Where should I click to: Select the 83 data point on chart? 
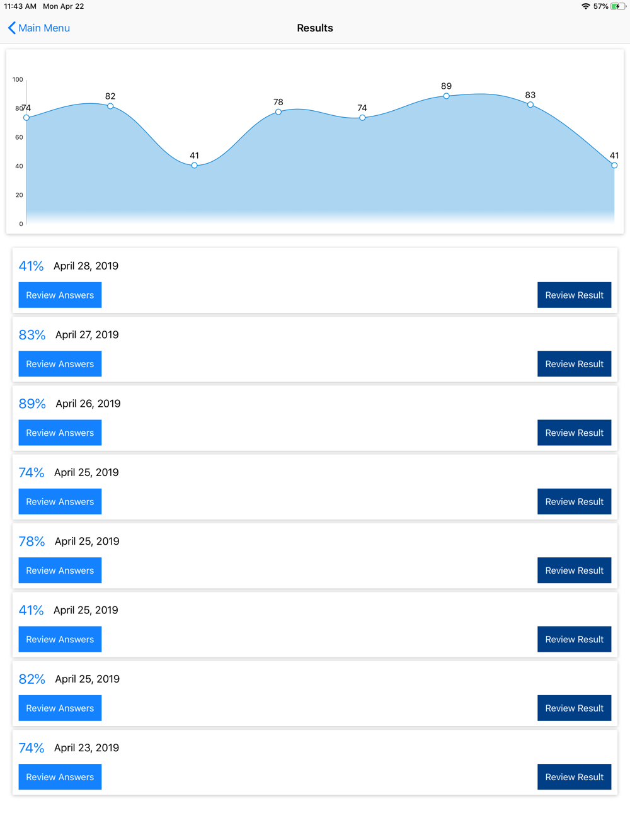click(530, 105)
